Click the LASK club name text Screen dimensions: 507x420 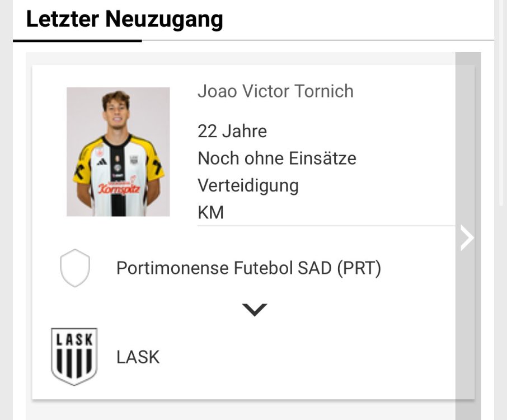click(x=138, y=357)
